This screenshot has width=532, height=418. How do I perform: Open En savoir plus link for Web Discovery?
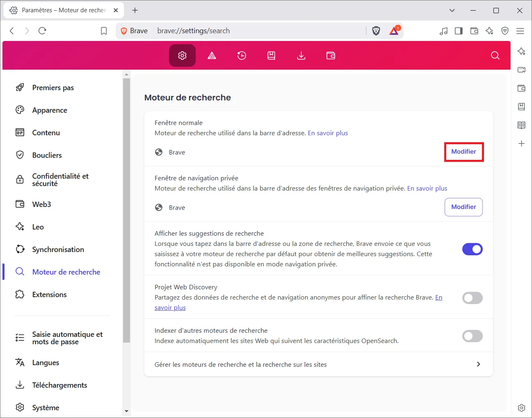click(170, 308)
